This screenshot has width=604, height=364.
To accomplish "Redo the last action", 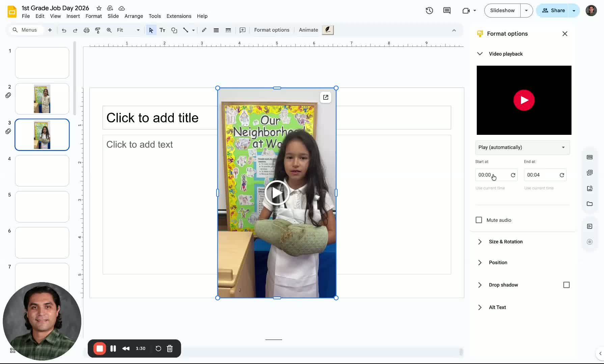I will click(x=75, y=30).
